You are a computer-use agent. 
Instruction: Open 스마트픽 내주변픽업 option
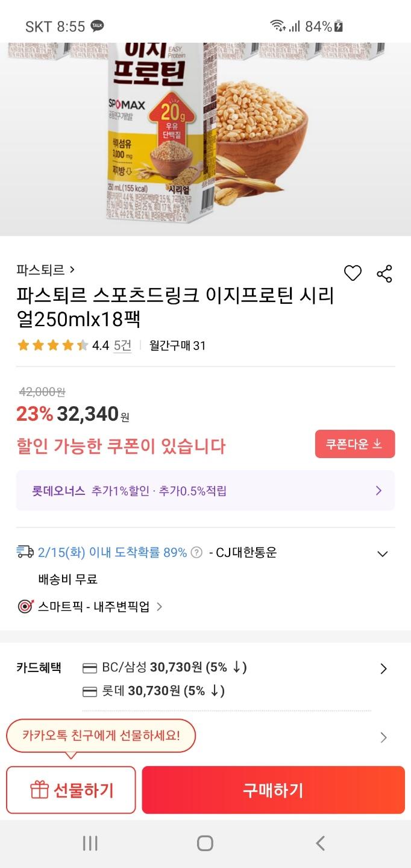click(94, 606)
